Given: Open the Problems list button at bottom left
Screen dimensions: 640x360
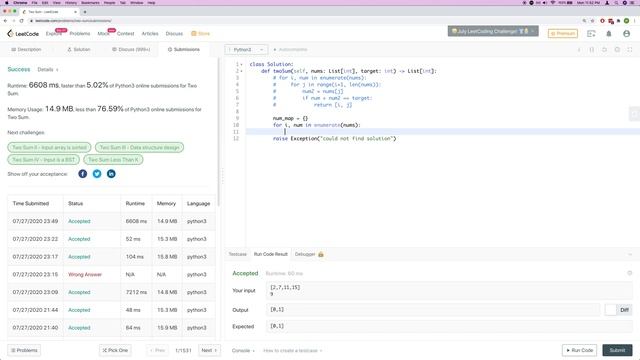Looking at the screenshot, I should (24, 350).
